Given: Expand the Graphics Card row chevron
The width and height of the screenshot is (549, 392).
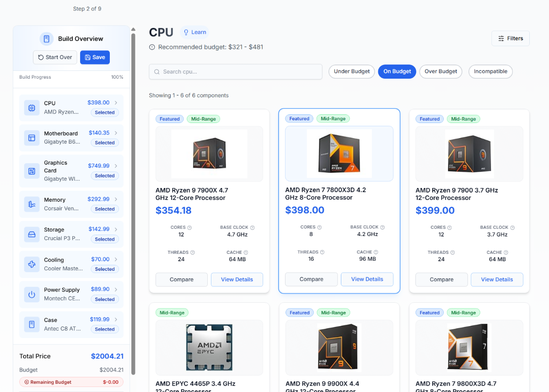Looking at the screenshot, I should click(x=116, y=166).
